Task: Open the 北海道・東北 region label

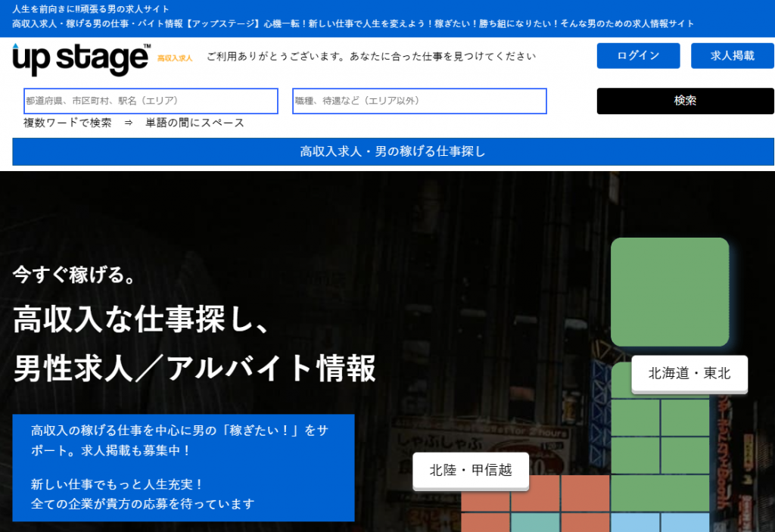Action: pos(689,373)
